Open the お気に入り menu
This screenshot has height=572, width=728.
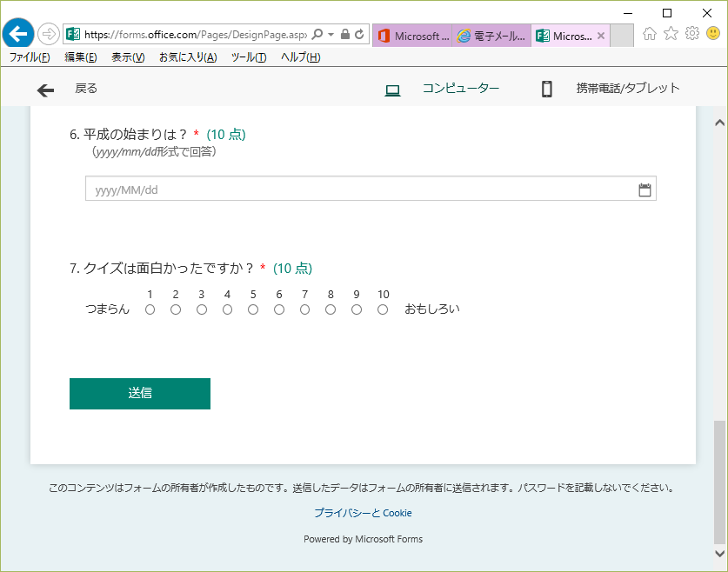(188, 57)
